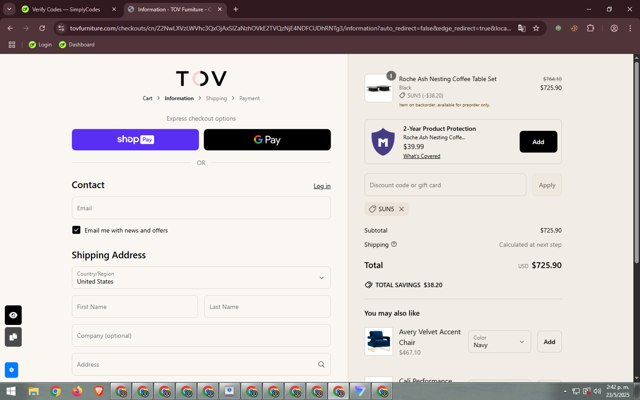
Task: Open the tab search dropdown arrow
Action: [x=9, y=9]
